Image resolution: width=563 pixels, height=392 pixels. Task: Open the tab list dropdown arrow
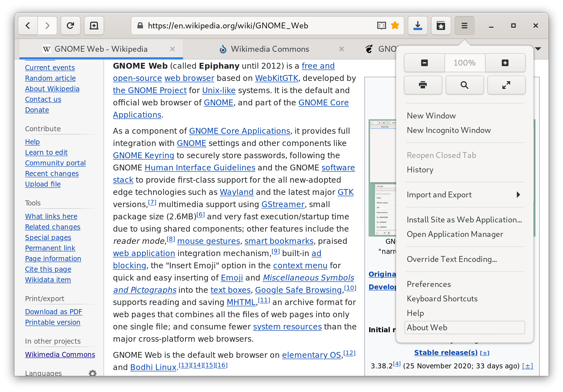point(538,49)
